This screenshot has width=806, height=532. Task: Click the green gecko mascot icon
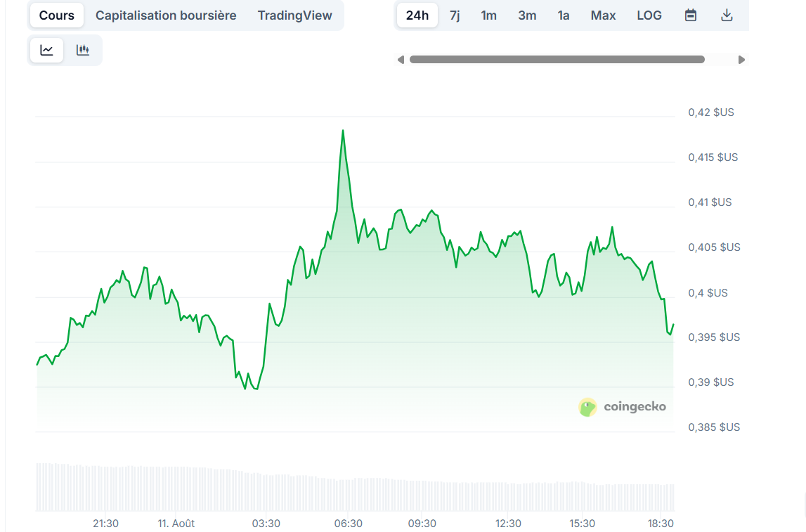(x=587, y=407)
